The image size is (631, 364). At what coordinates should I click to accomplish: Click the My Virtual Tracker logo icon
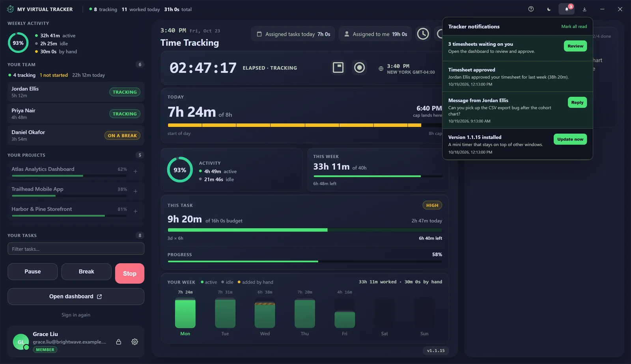coord(10,9)
